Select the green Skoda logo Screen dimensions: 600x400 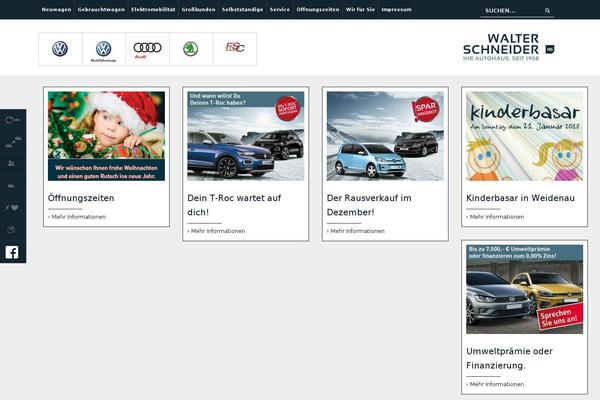191,49
